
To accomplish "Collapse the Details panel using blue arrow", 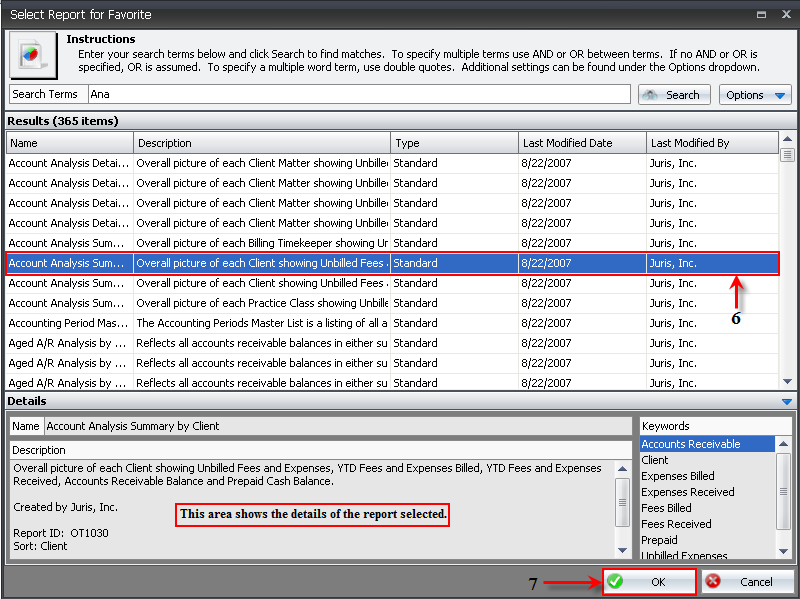I will 786,401.
